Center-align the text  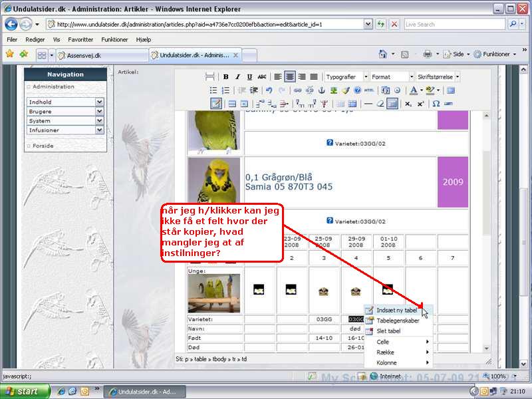point(290,76)
